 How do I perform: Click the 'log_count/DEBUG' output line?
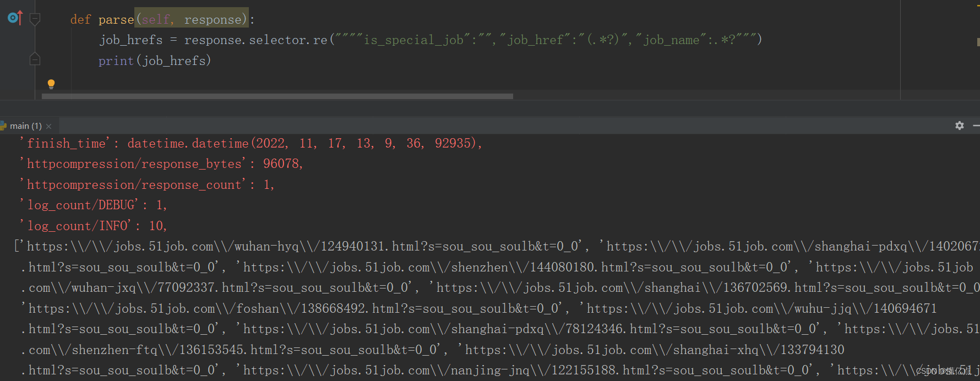point(93,205)
